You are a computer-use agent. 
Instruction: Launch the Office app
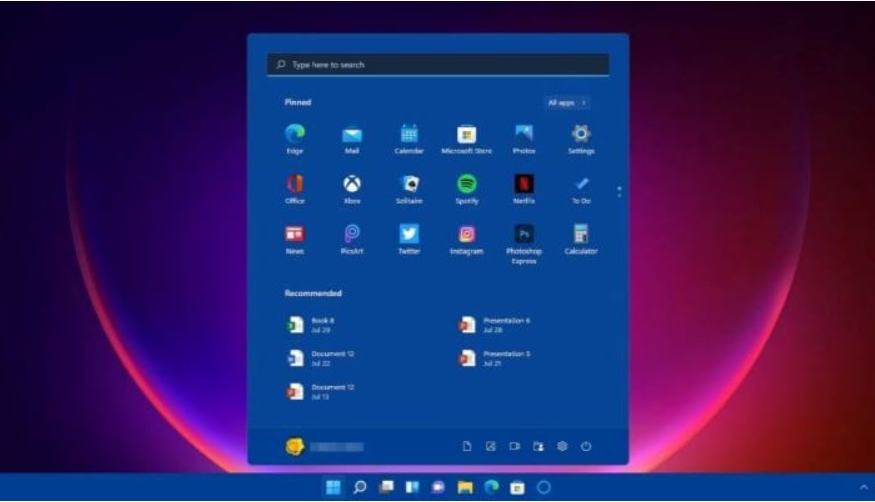[x=295, y=189]
